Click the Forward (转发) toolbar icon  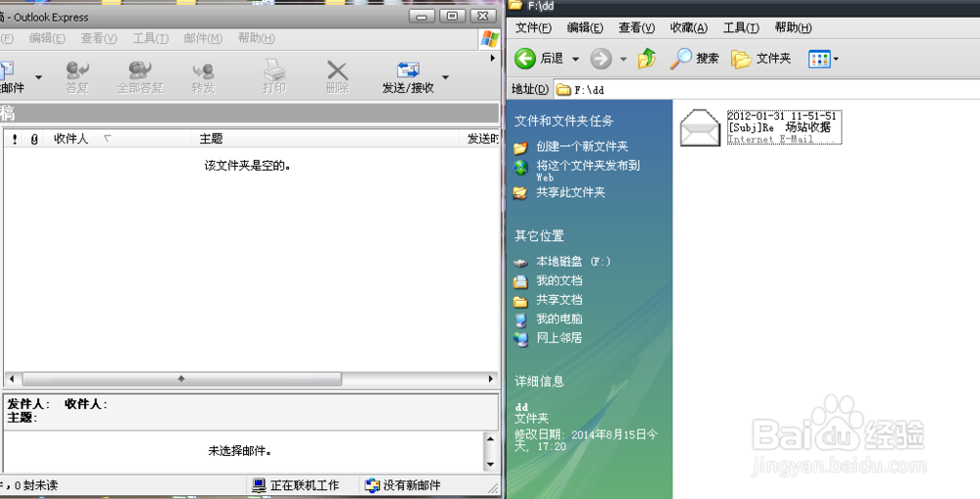pyautogui.click(x=203, y=71)
